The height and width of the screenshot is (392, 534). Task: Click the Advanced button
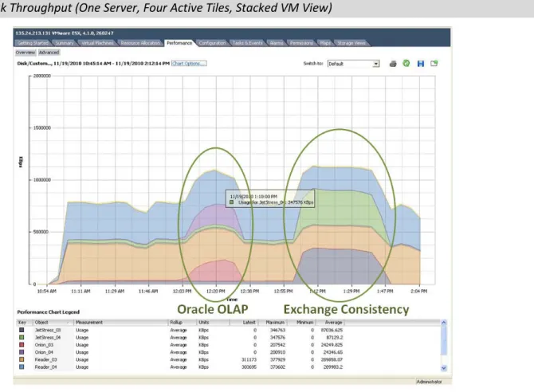tap(49, 53)
